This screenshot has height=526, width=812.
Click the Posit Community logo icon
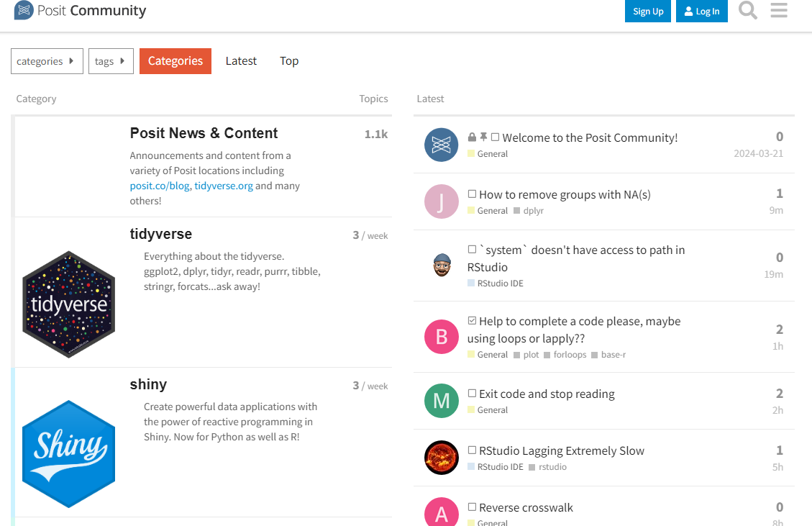point(24,10)
